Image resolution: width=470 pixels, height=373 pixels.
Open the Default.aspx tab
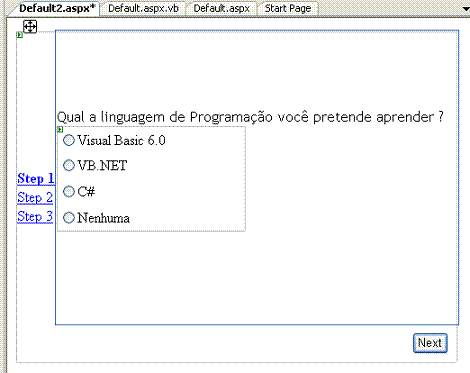[x=222, y=8]
